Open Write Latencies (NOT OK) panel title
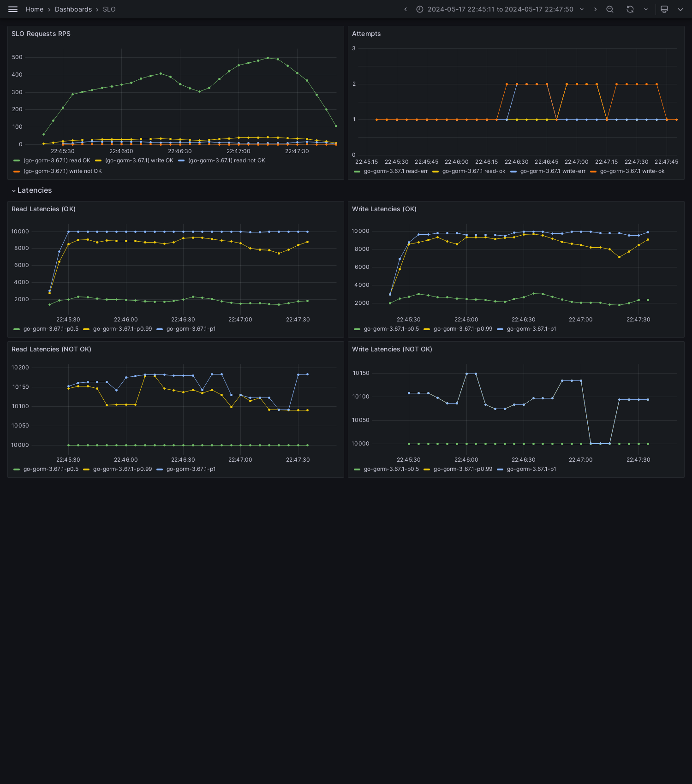 pos(392,349)
